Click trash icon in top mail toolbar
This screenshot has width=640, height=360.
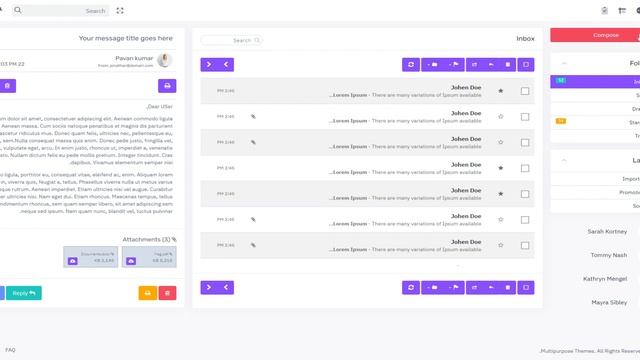pos(508,64)
